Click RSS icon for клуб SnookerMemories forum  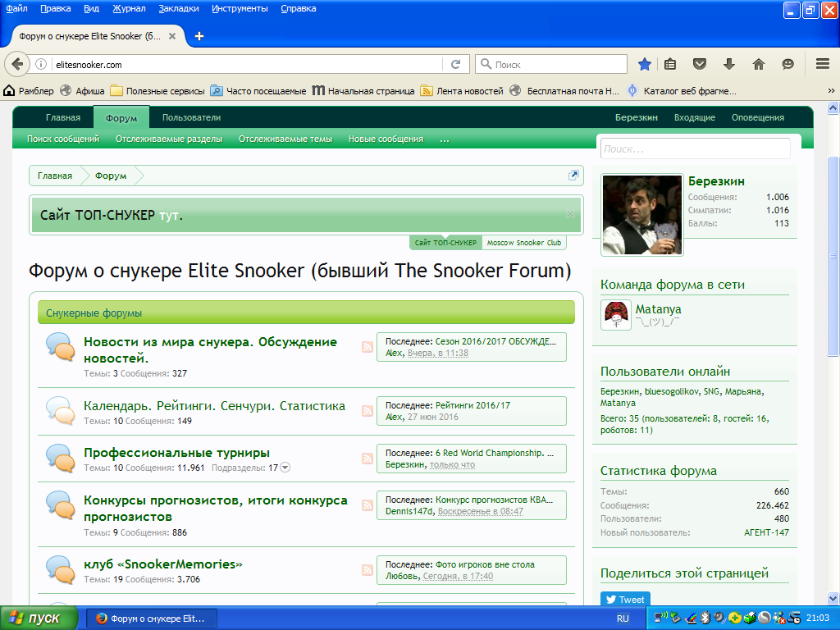367,569
